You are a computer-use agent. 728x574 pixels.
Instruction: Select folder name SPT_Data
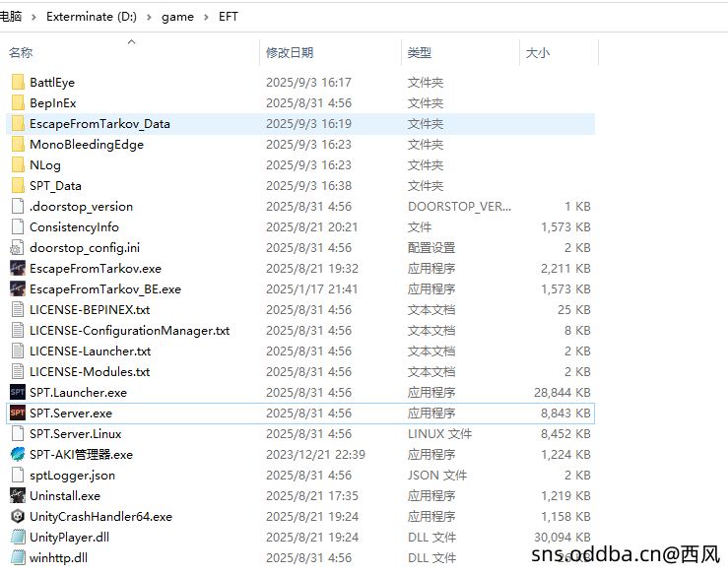(55, 186)
